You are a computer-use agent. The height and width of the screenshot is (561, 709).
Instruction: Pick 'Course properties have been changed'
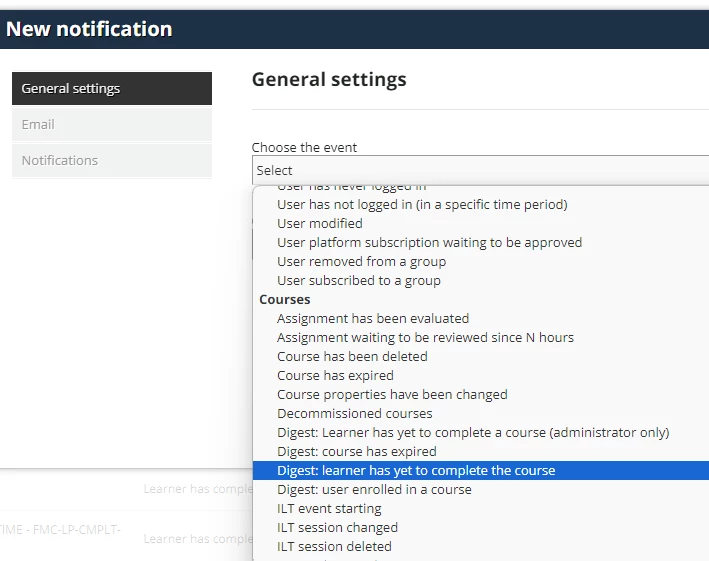tap(392, 395)
